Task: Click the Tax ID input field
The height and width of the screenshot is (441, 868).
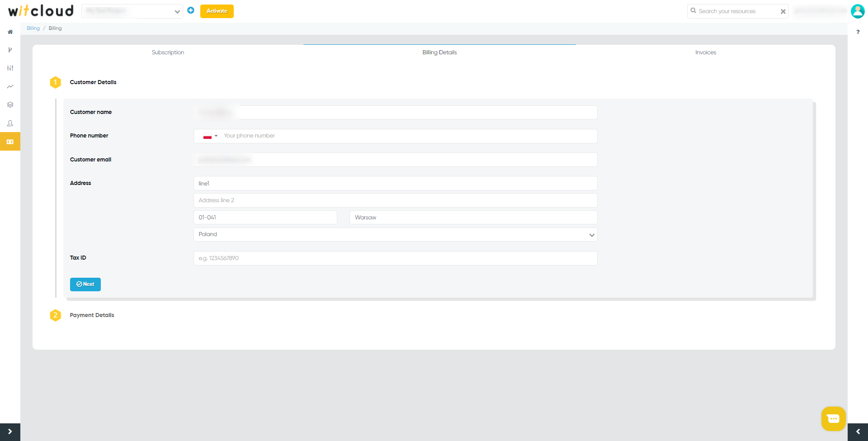Action: pos(396,258)
